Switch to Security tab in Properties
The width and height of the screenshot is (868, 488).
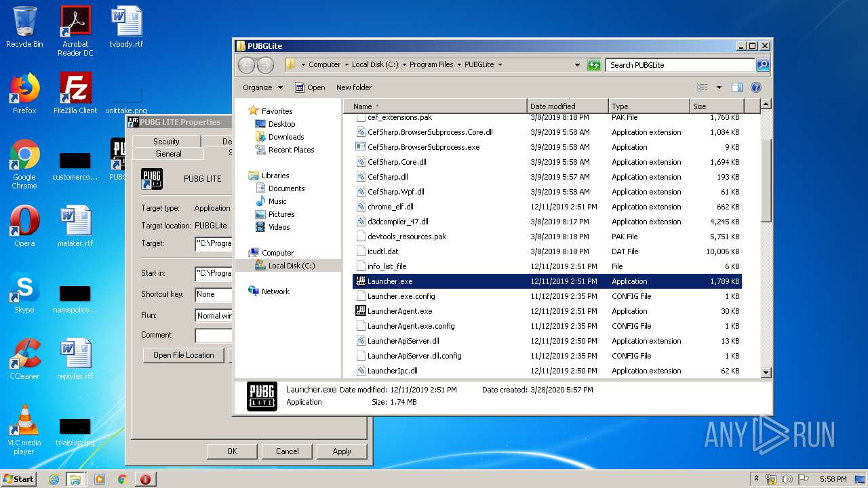coord(166,141)
